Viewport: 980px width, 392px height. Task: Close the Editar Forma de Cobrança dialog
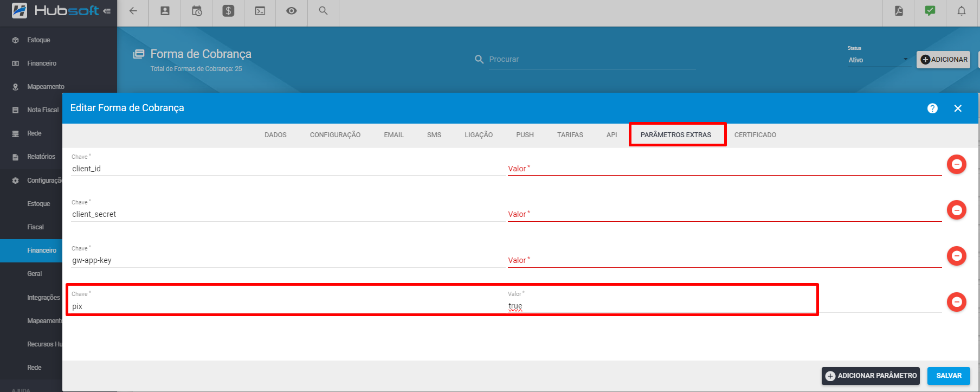tap(958, 108)
